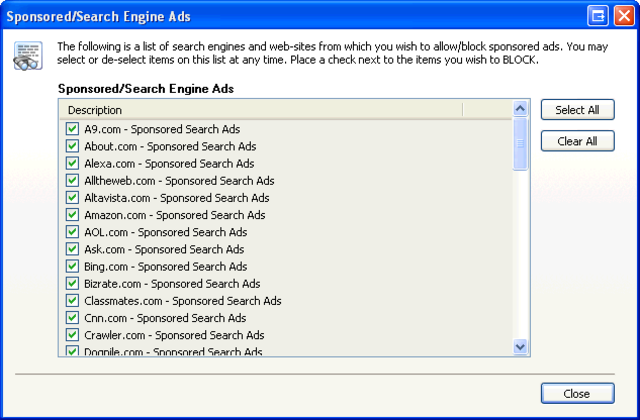Select the 'A9.com - Sponsored Search Ads' row text
This screenshot has width=640, height=420.
click(x=162, y=129)
